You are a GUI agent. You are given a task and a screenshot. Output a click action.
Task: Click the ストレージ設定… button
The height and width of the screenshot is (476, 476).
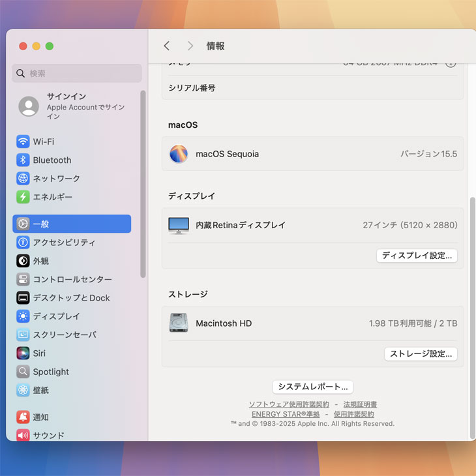pyautogui.click(x=421, y=354)
